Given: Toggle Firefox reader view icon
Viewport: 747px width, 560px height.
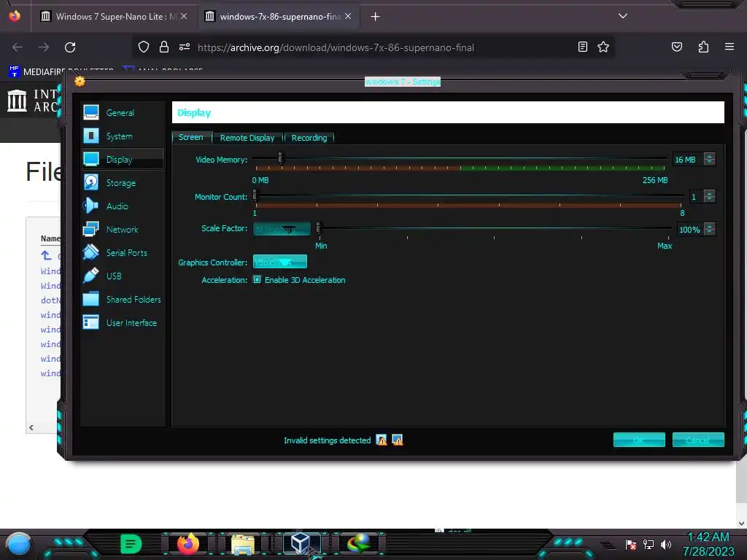Looking at the screenshot, I should pos(583,47).
